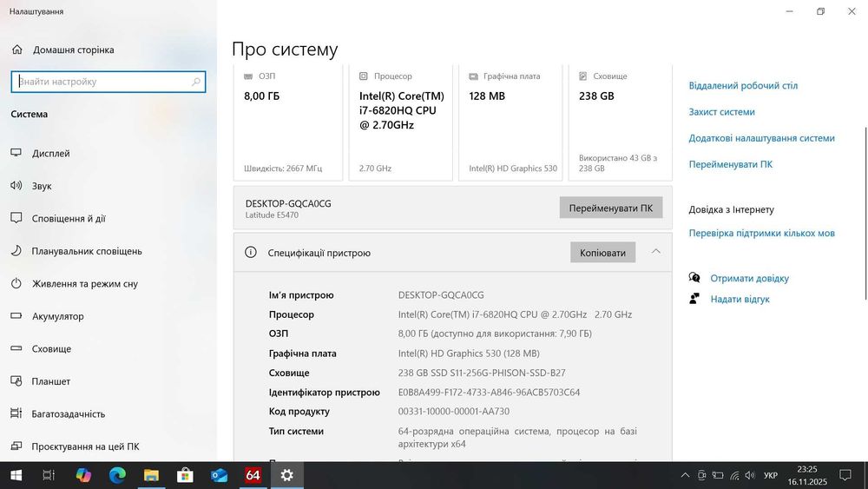The width and height of the screenshot is (868, 489).
Task: Focus the Знайти настройку search field
Action: pyautogui.click(x=108, y=82)
